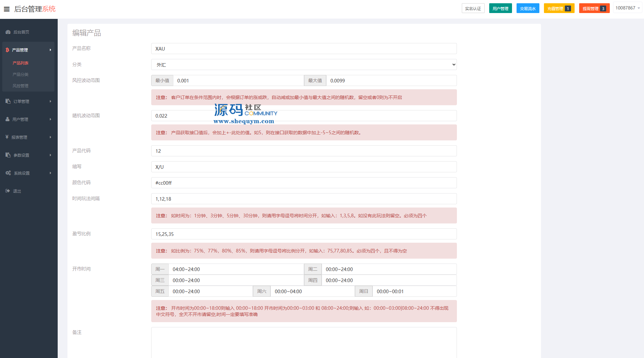
Task: Click the 提现管理 button with badge
Action: click(594, 8)
